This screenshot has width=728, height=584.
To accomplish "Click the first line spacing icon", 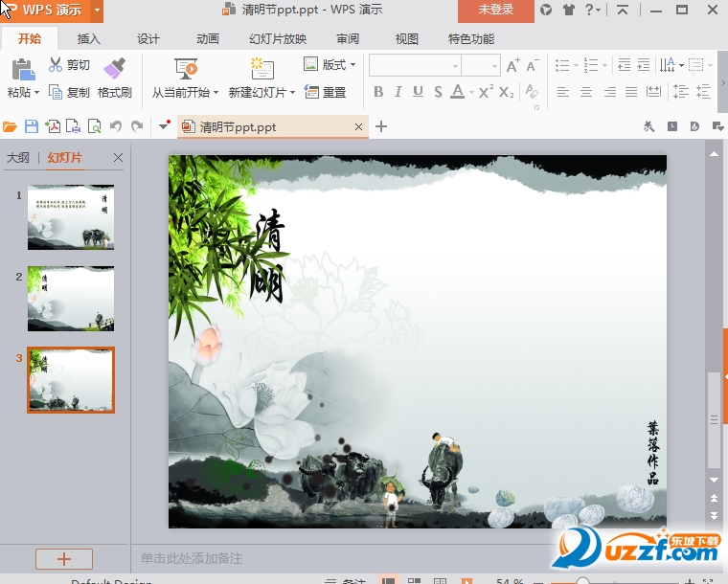I will pyautogui.click(x=681, y=91).
